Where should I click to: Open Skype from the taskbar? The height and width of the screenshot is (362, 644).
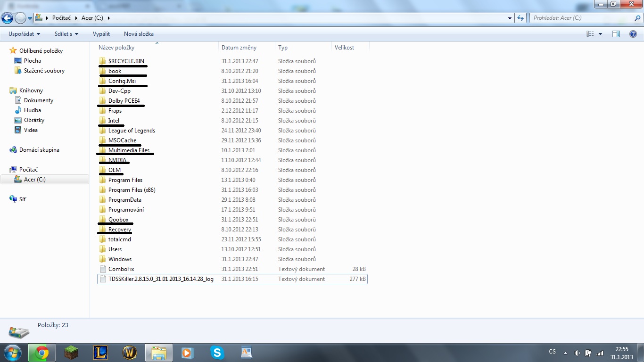click(x=217, y=353)
